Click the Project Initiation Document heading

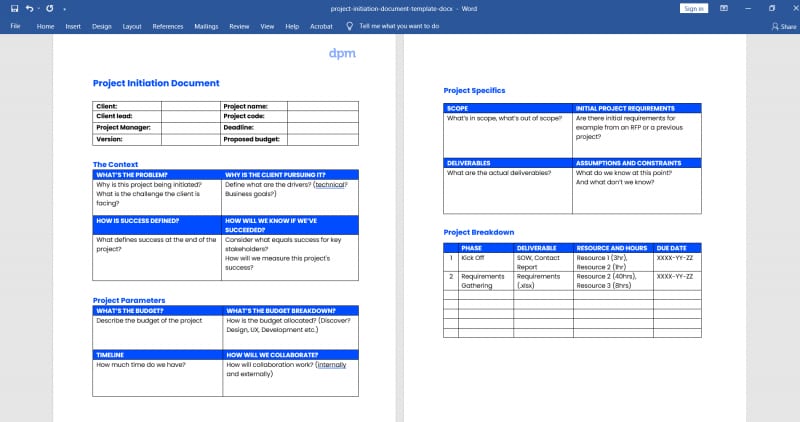[156, 83]
